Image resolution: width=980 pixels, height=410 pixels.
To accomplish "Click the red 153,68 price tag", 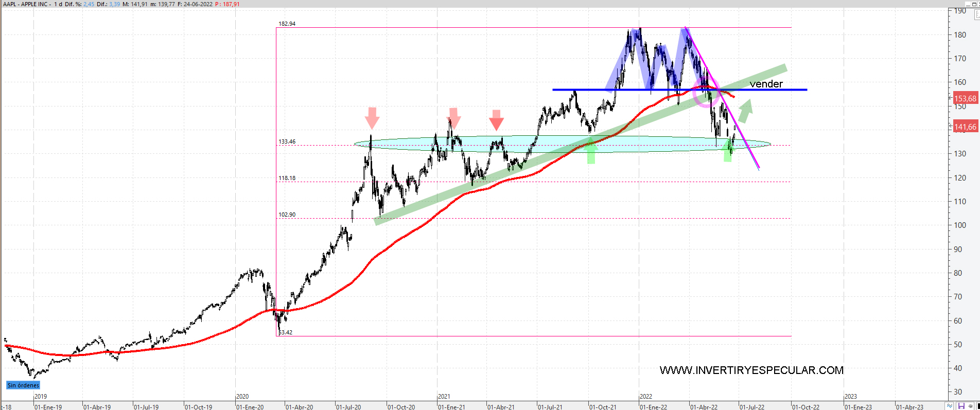I will coord(965,98).
